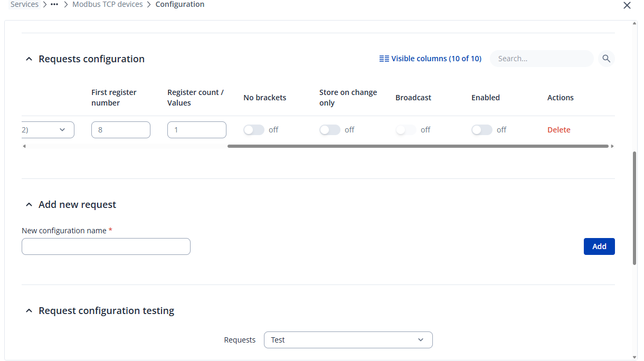Click the search magnifier icon
The image size is (644, 361).
tap(606, 59)
